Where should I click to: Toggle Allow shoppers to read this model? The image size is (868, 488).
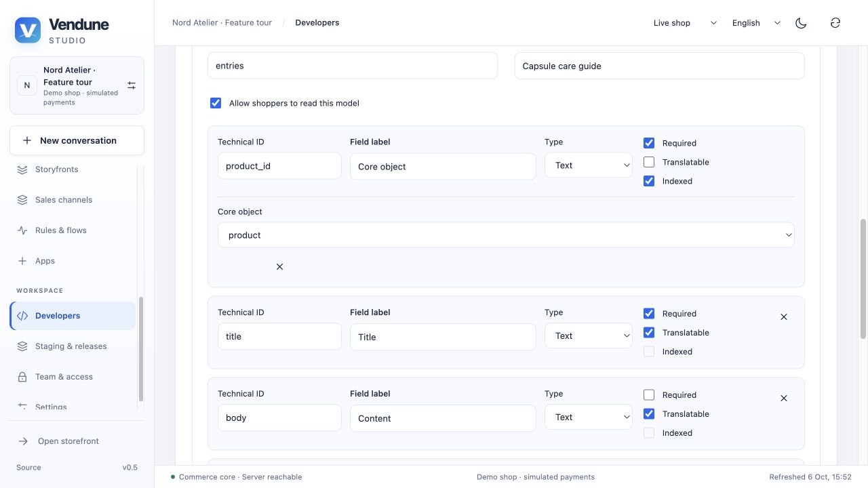[x=216, y=103]
